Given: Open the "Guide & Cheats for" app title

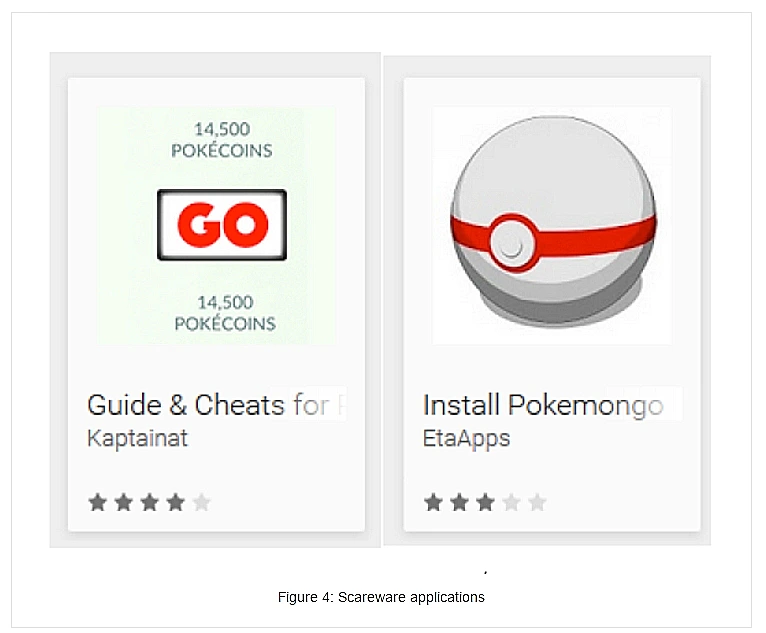Looking at the screenshot, I should point(216,405).
